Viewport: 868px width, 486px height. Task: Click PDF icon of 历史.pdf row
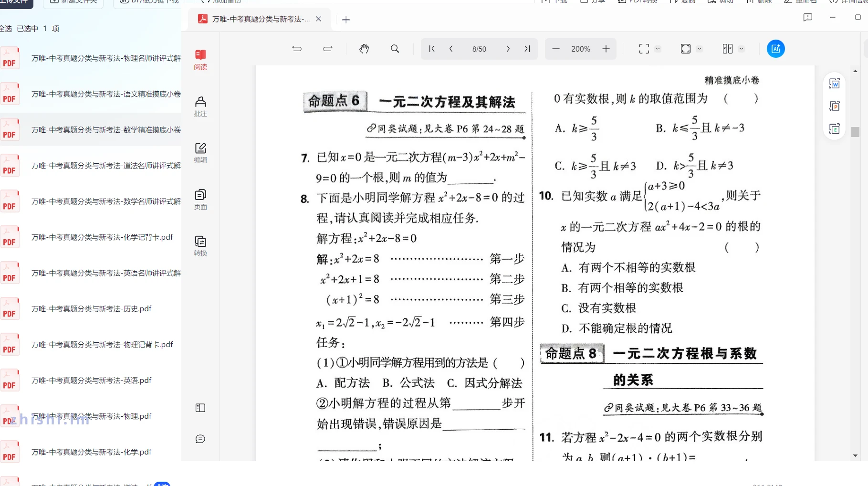click(x=10, y=309)
